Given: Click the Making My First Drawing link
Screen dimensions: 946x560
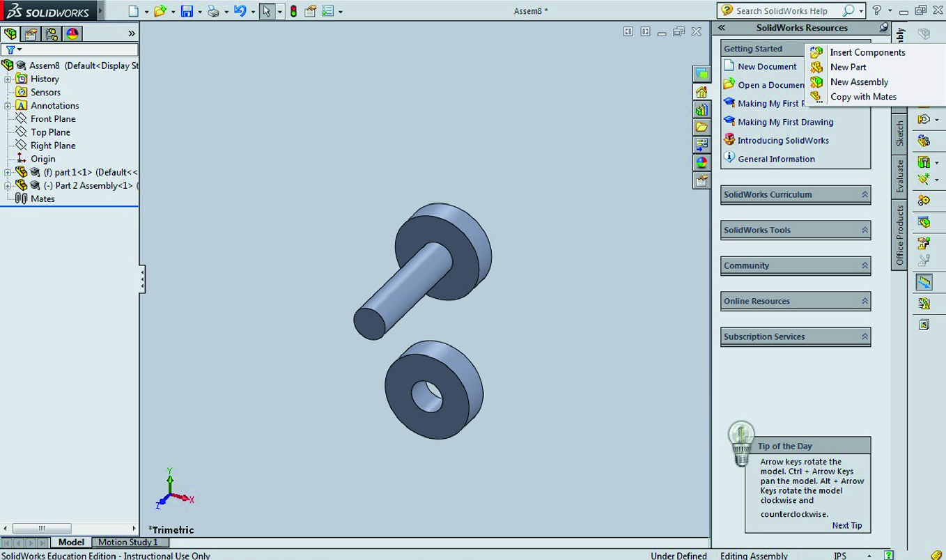Looking at the screenshot, I should 785,122.
